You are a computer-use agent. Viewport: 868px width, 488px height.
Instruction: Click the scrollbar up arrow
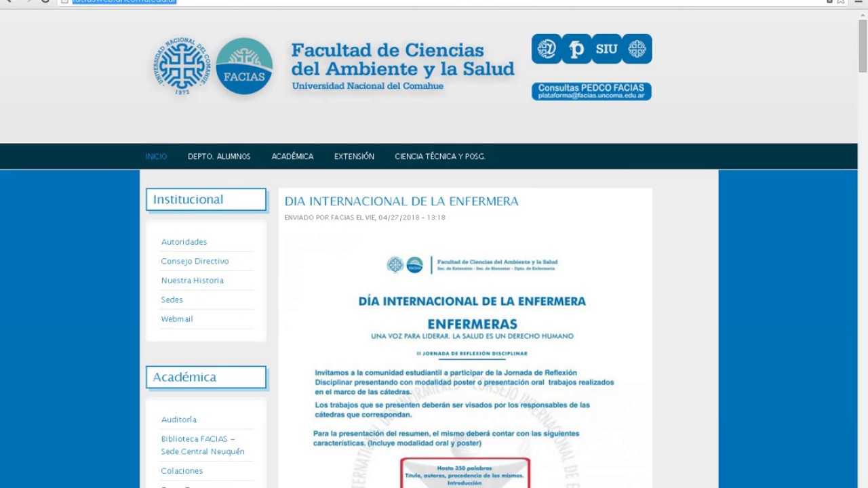863,14
